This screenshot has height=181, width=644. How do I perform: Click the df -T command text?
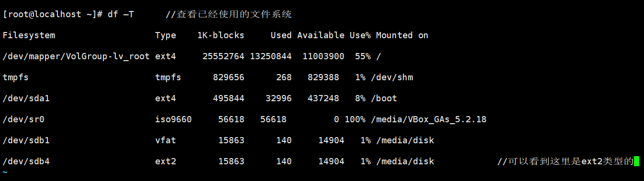pos(121,14)
